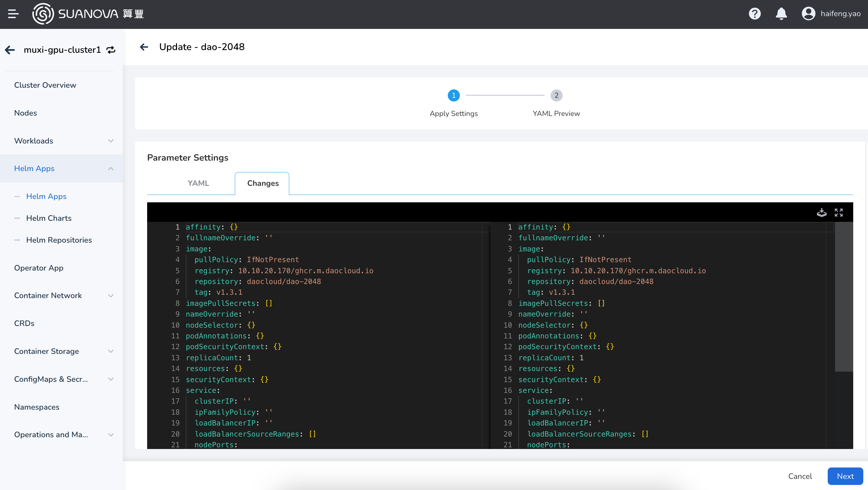Click replicaCount: 1 in the right editor
The height and width of the screenshot is (490, 868).
[551, 358]
